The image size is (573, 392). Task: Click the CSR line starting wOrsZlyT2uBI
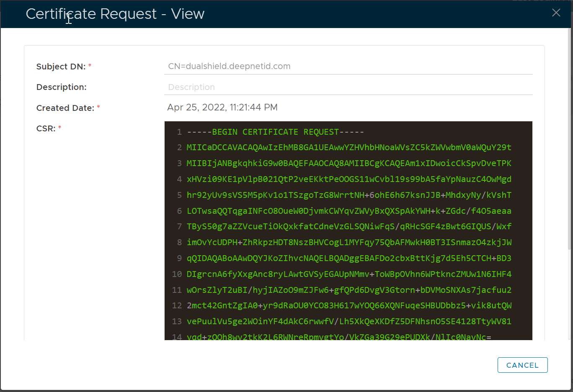pos(348,290)
